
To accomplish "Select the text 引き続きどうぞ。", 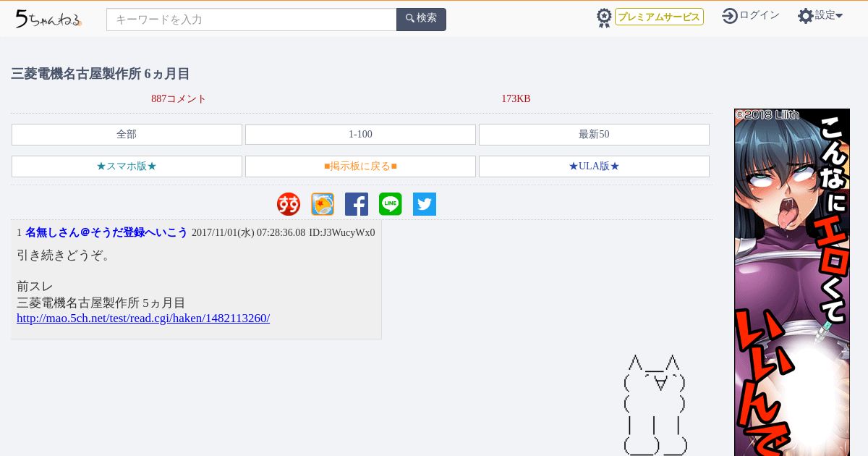I will [x=64, y=255].
